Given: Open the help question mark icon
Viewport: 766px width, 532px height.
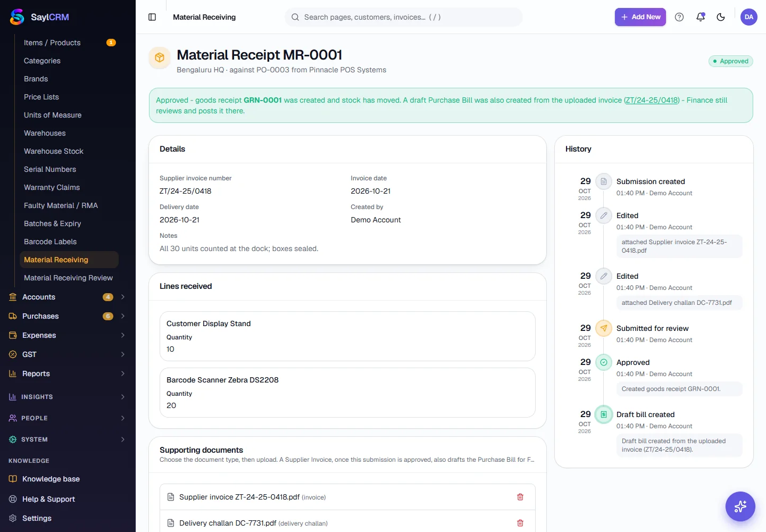Looking at the screenshot, I should pyautogui.click(x=679, y=17).
